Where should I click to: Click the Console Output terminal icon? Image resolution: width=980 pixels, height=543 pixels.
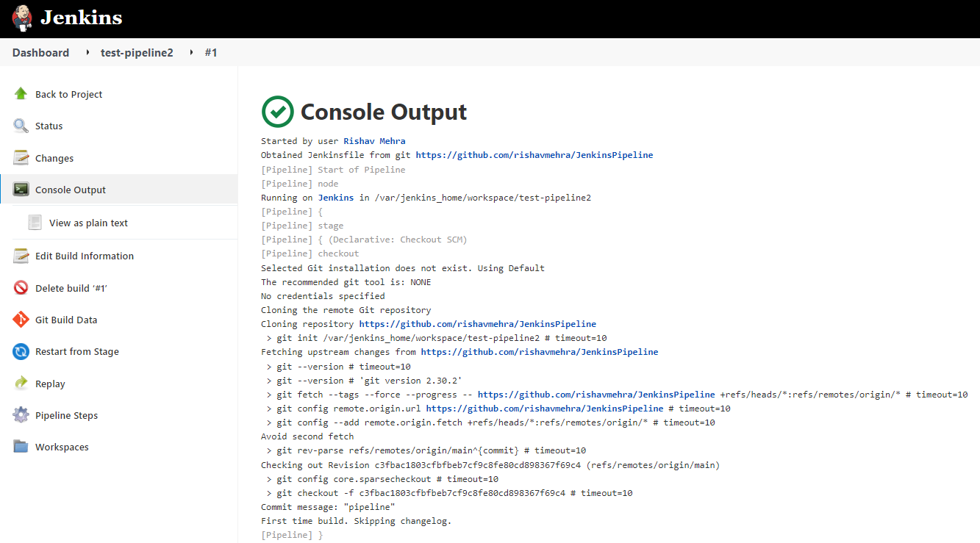point(21,190)
